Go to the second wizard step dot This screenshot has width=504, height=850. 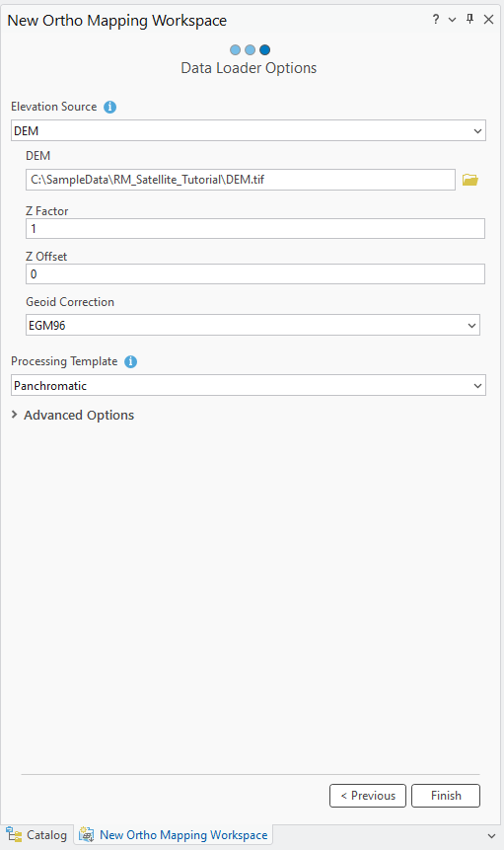250,50
